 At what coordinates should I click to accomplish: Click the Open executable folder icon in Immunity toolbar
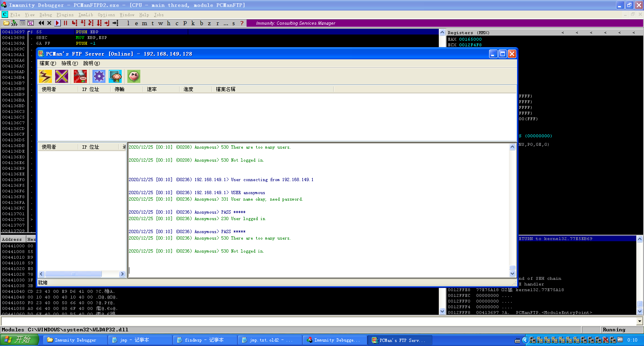6,23
